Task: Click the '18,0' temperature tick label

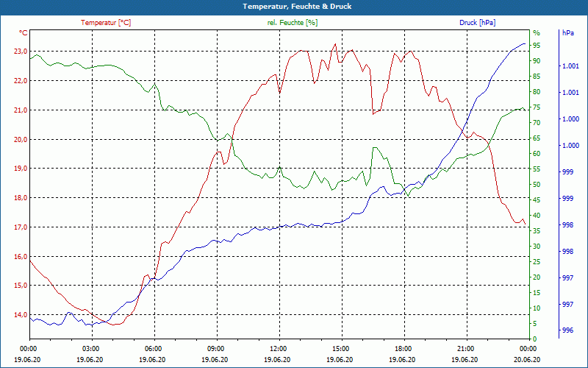Action: pyautogui.click(x=21, y=198)
